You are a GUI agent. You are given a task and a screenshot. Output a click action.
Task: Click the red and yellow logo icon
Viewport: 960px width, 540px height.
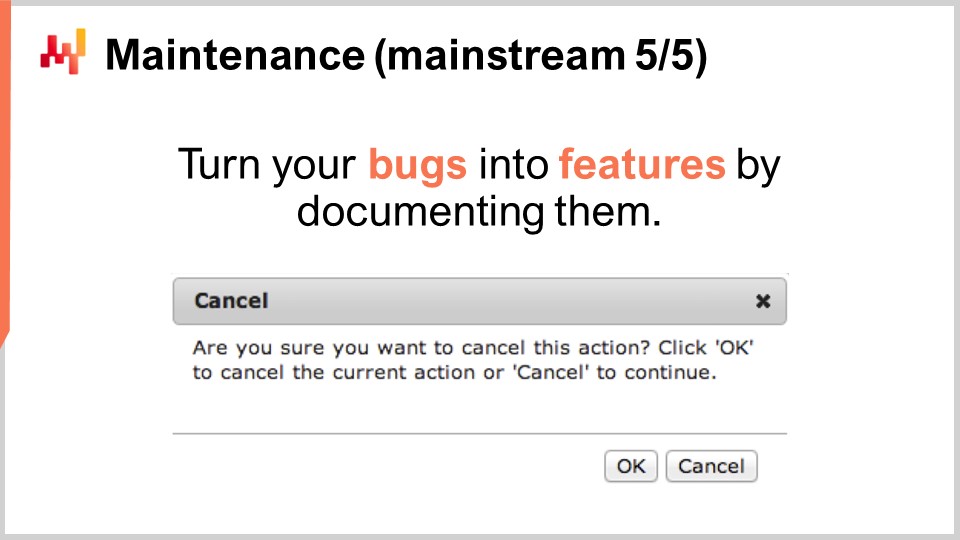(x=62, y=52)
